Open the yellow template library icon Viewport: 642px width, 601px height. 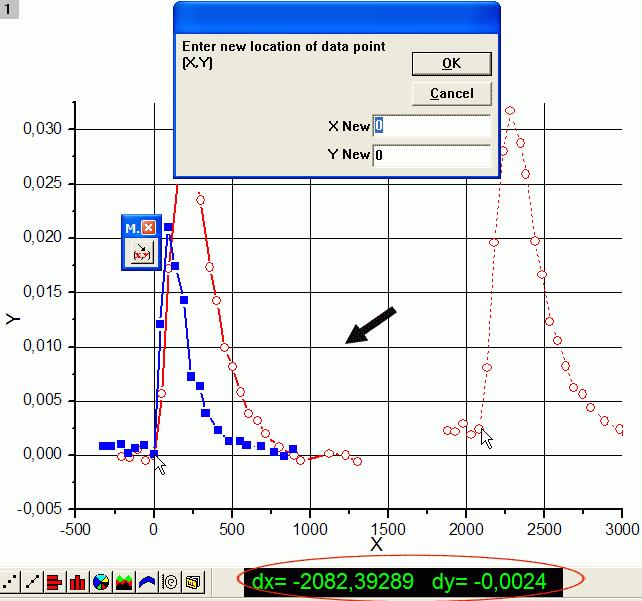(193, 581)
